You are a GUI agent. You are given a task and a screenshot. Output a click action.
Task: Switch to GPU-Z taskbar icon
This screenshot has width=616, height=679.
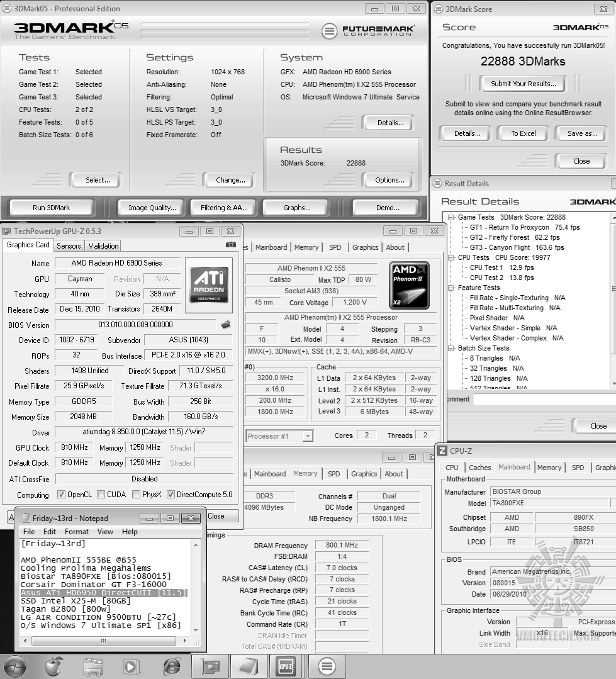tap(210, 666)
